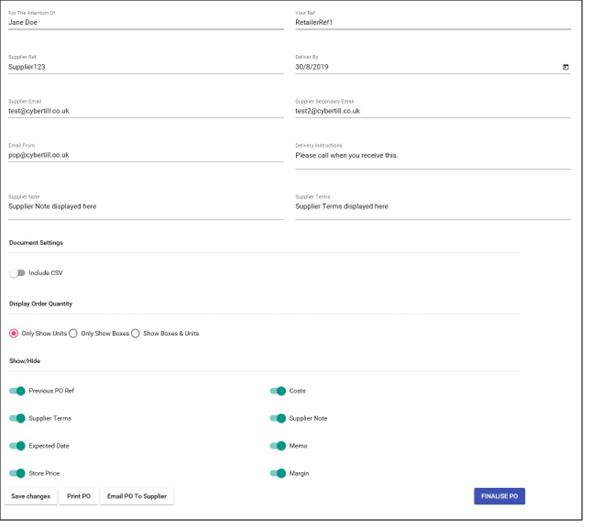This screenshot has height=527, width=589.
Task: Click the Email PO To Supplier button
Action: pyautogui.click(x=137, y=496)
